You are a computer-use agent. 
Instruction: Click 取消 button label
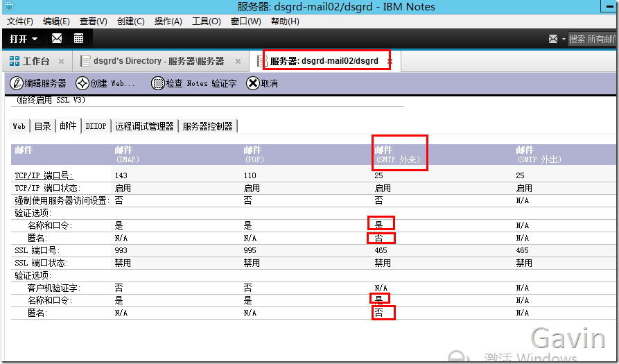coord(269,83)
